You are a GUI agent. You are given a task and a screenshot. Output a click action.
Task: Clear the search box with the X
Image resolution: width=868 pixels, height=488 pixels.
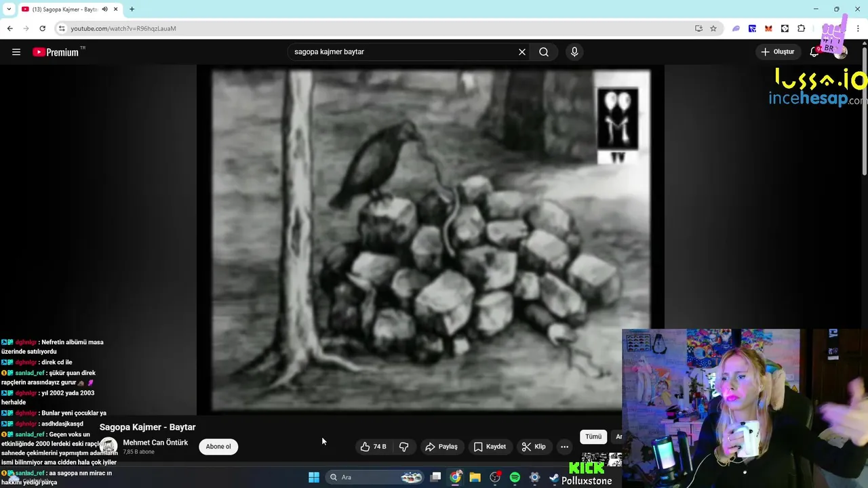pos(522,52)
